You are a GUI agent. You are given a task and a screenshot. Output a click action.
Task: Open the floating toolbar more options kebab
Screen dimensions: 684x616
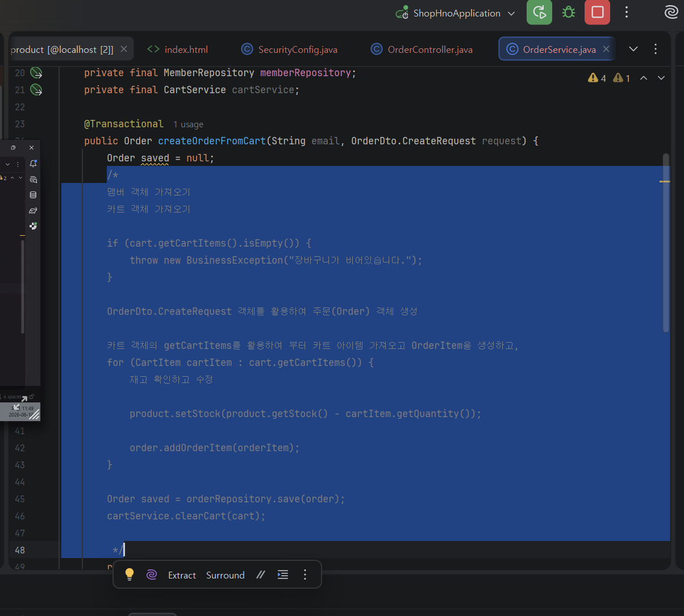pyautogui.click(x=305, y=575)
